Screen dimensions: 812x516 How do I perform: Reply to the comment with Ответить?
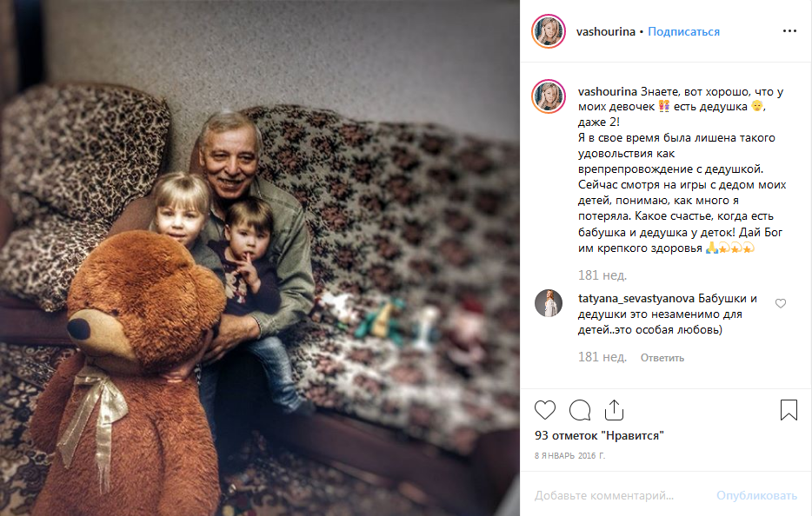pos(662,358)
